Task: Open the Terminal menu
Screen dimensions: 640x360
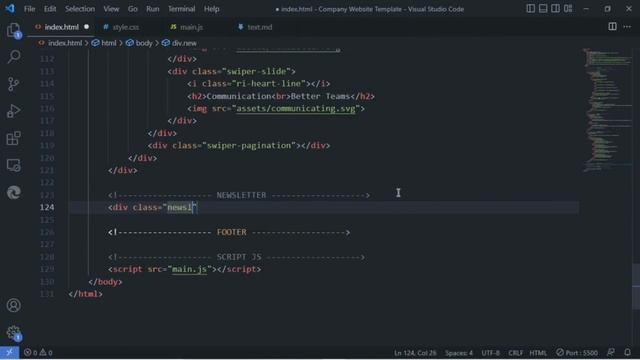Action: tap(182, 9)
